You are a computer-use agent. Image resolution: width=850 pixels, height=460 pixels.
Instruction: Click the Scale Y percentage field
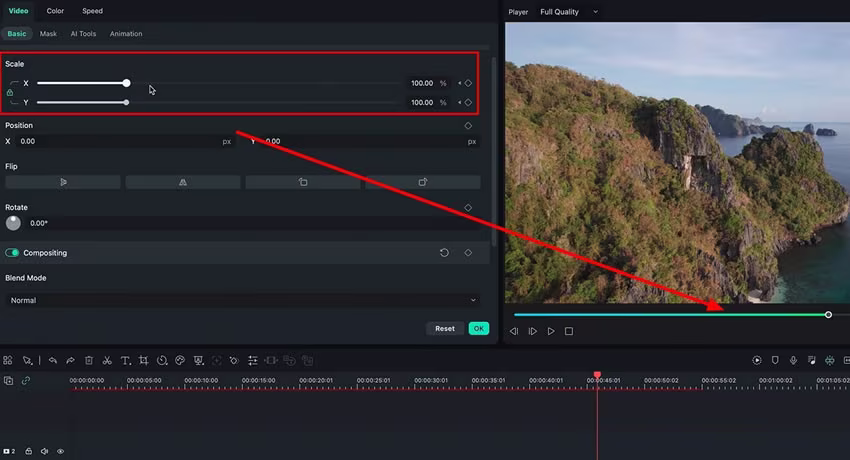coord(422,102)
